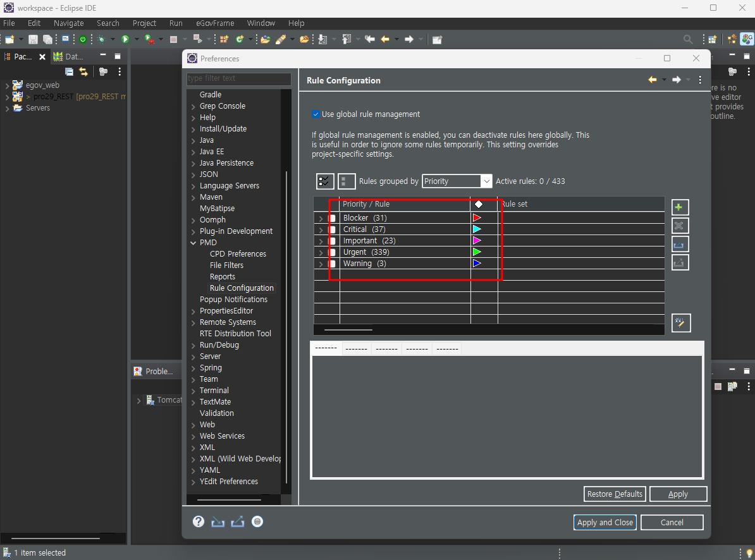Click the green Run button in toolbar
Screen dimensions: 755x560
pyautogui.click(x=125, y=39)
